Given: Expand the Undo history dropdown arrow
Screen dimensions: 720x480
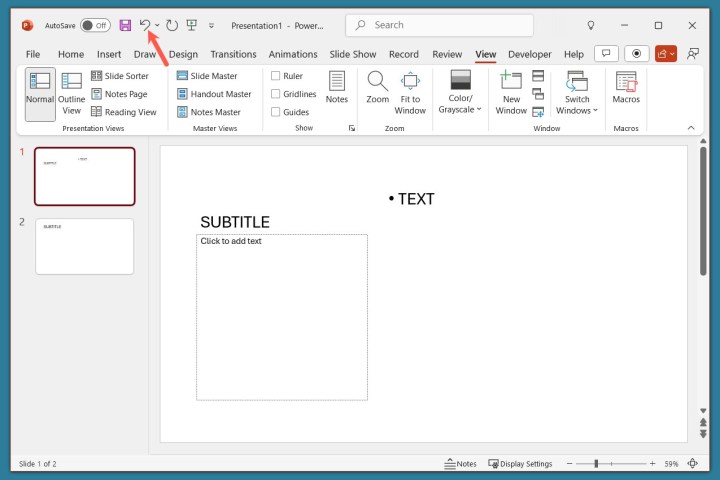Looking at the screenshot, I should pos(157,25).
